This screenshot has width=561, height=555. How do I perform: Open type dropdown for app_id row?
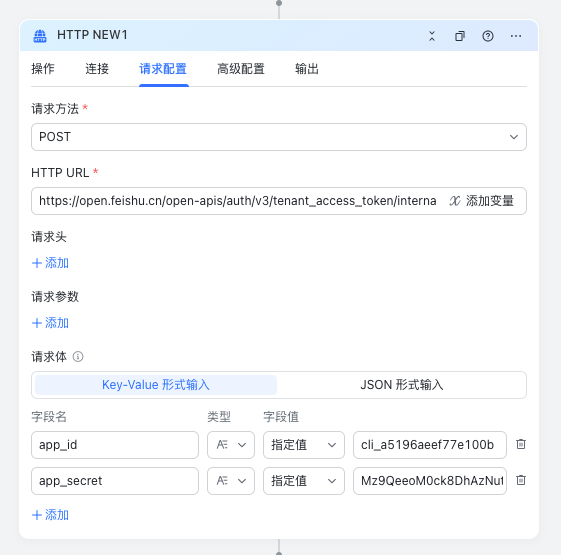(x=231, y=445)
